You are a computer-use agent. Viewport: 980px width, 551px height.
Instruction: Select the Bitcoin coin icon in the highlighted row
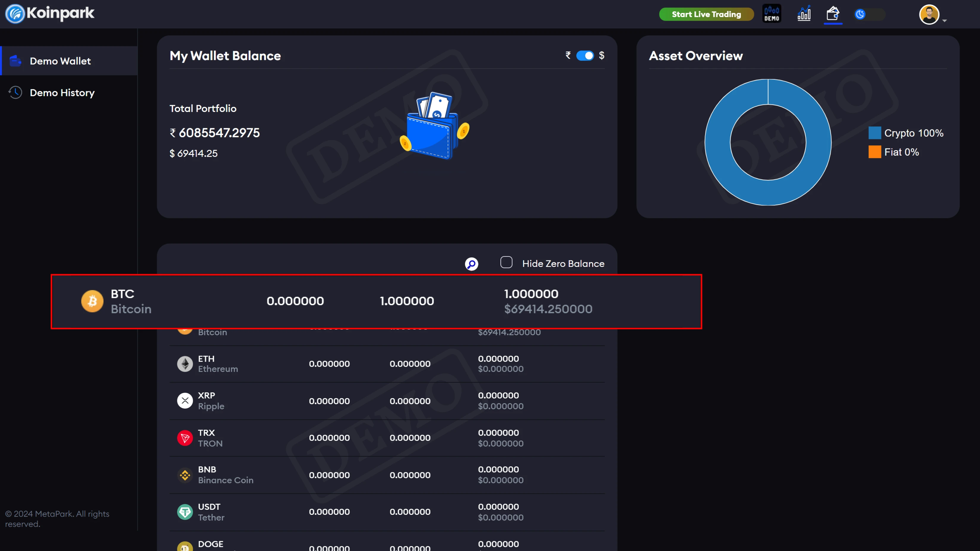click(92, 301)
